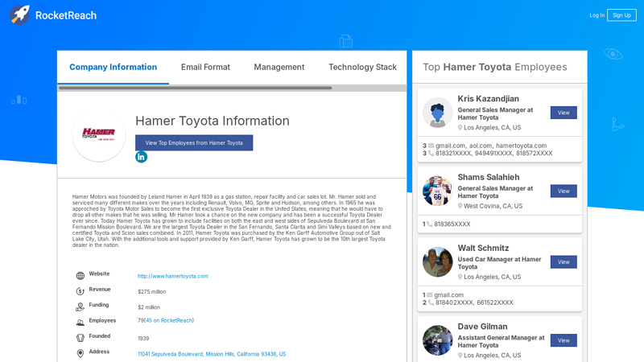Switch to the Email Format tab
This screenshot has width=644, height=362.
205,67
